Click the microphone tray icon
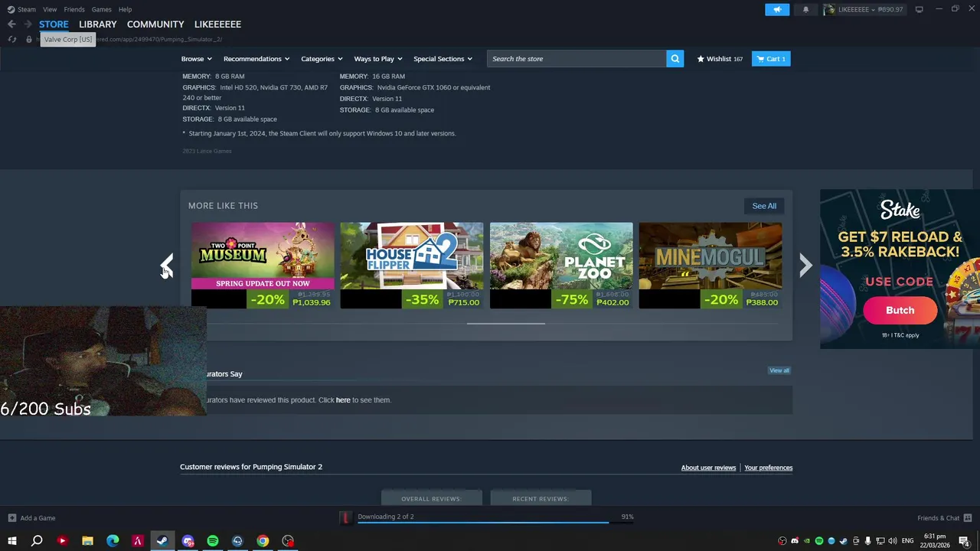The image size is (980, 551). [868, 541]
